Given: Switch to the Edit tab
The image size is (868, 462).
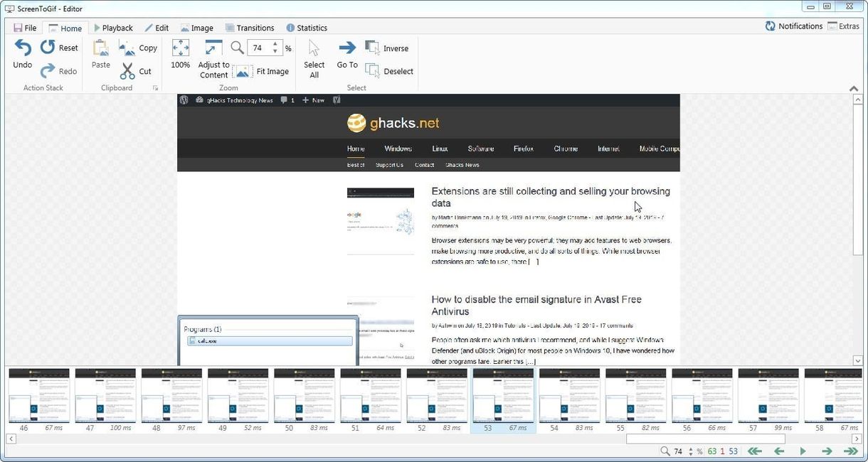Looking at the screenshot, I should 156,28.
